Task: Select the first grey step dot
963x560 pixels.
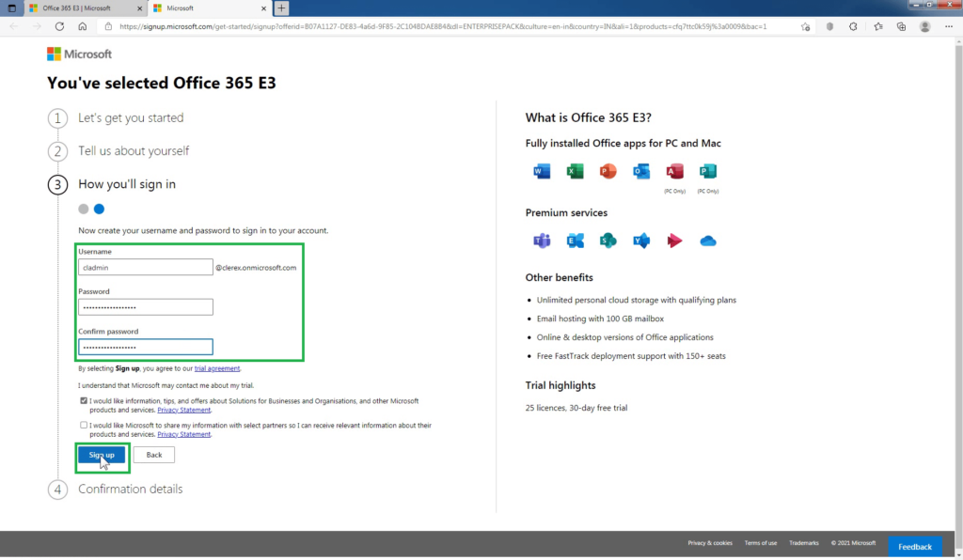Action: [x=84, y=209]
